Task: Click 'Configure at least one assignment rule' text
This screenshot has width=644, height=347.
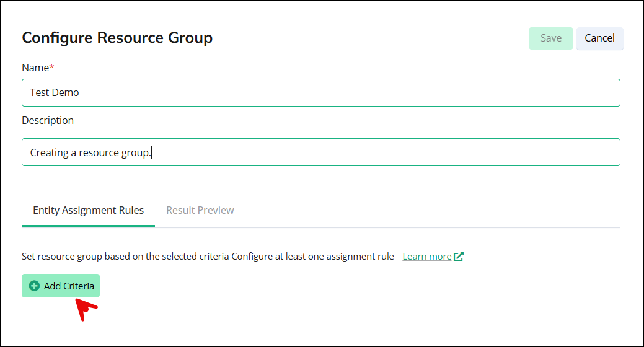Action: [x=312, y=257]
